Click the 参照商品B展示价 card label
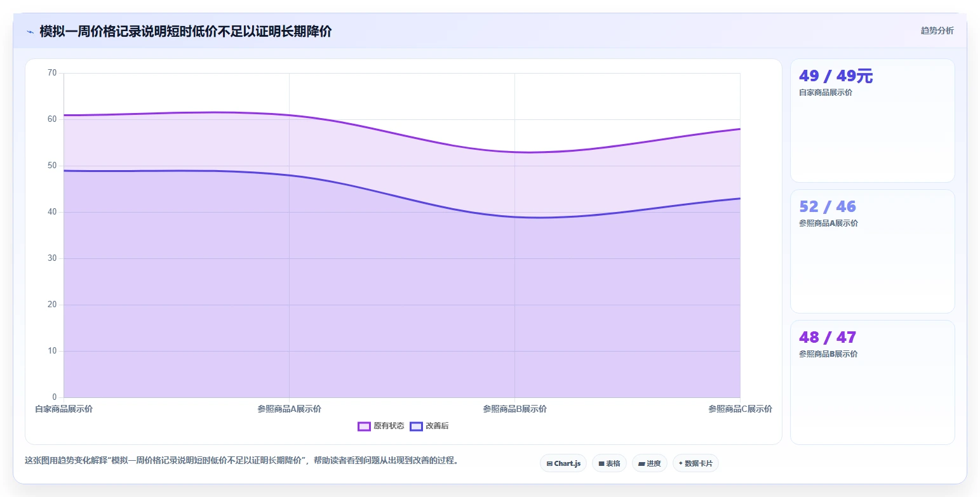The height and width of the screenshot is (497, 980). [828, 354]
